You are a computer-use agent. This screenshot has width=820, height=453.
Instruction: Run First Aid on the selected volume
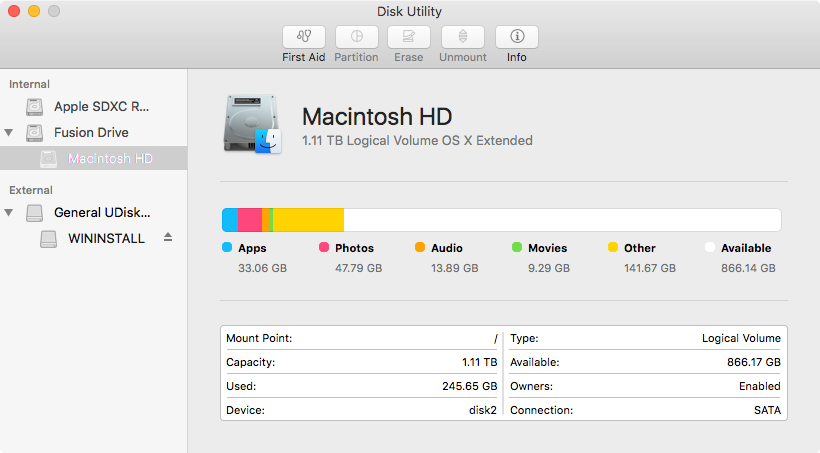pyautogui.click(x=304, y=37)
